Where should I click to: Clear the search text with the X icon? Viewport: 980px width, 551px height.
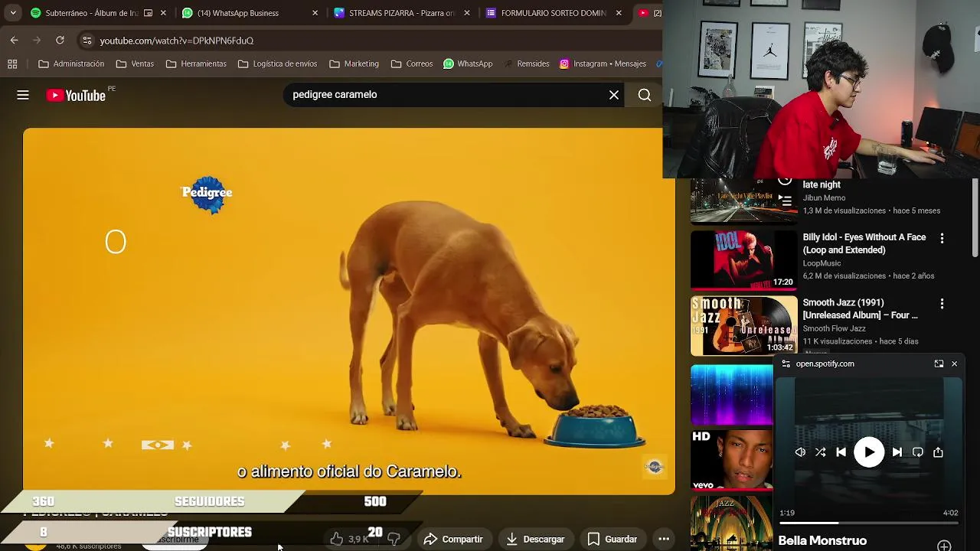tap(614, 95)
